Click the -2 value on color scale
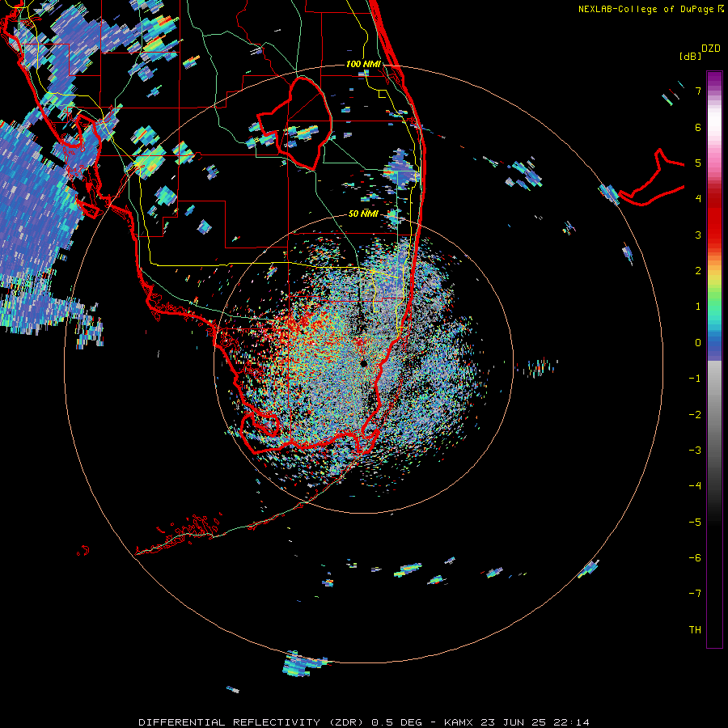 695,415
